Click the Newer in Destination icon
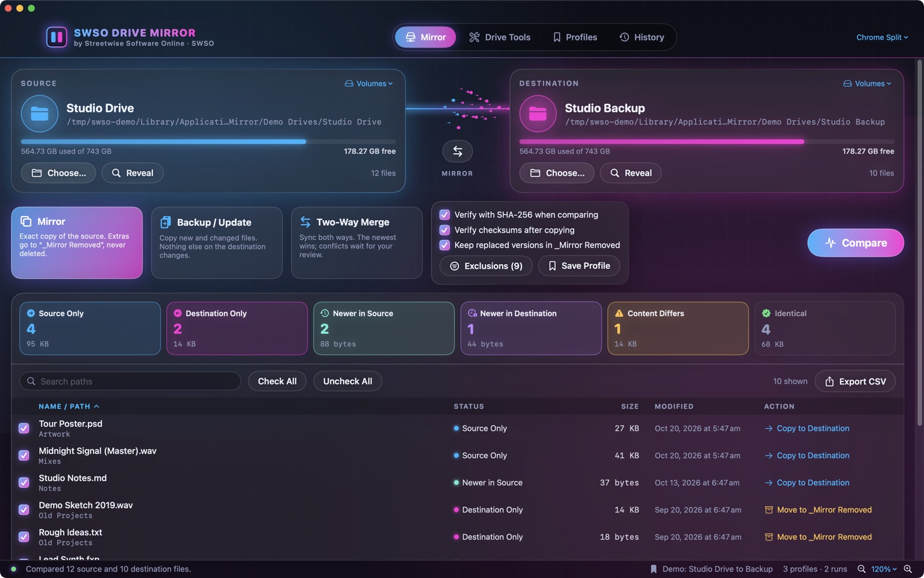The image size is (924, 578). point(472,313)
